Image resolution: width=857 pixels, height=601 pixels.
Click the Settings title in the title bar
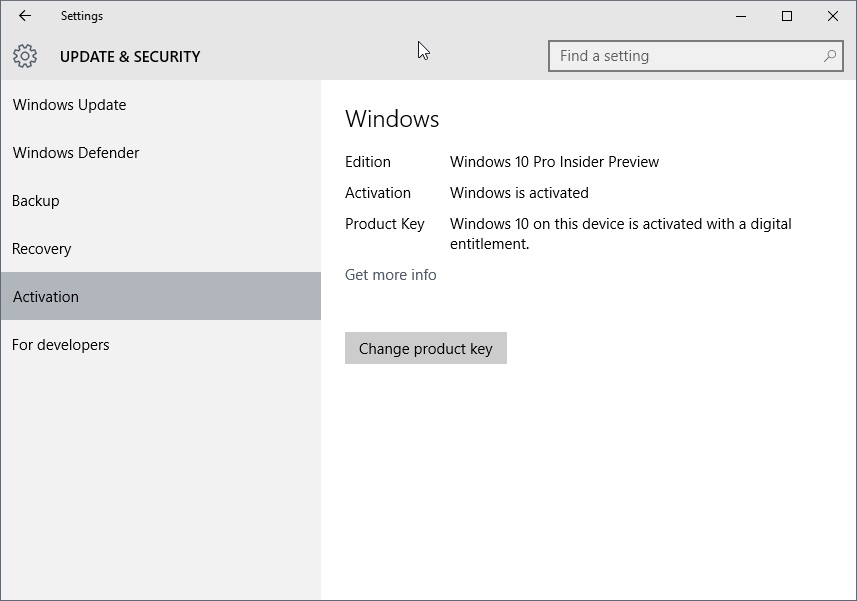tap(82, 16)
